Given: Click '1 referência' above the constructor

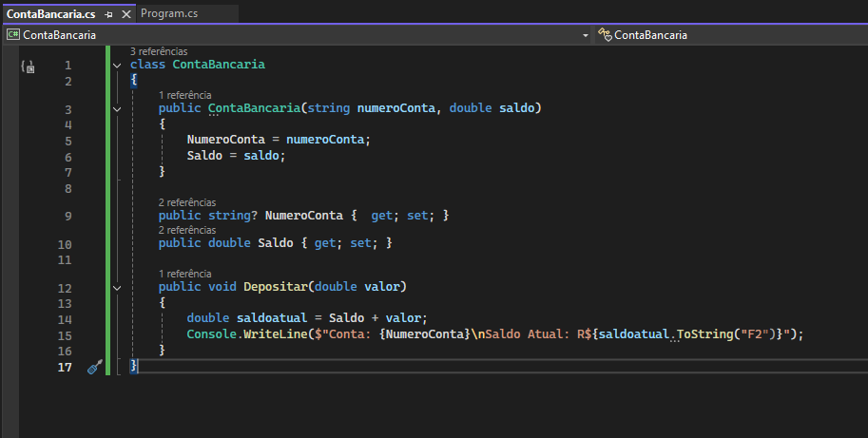Looking at the screenshot, I should tap(184, 95).
